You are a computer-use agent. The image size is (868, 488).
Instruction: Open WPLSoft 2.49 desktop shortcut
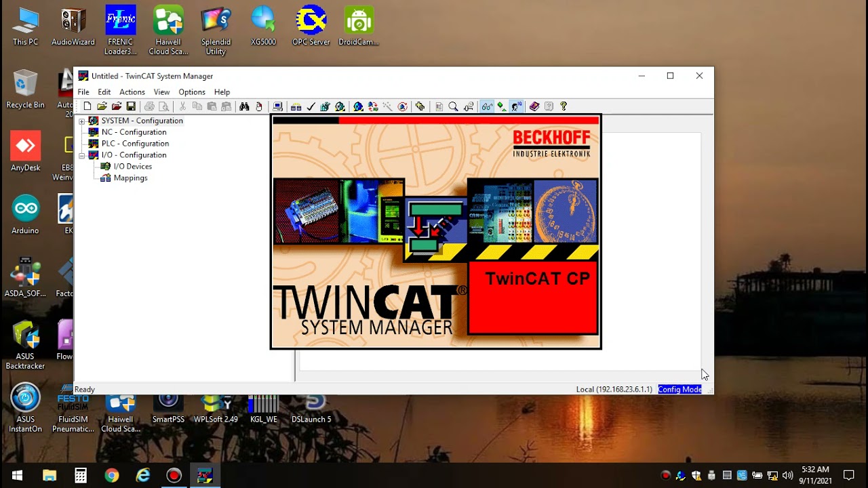point(216,409)
